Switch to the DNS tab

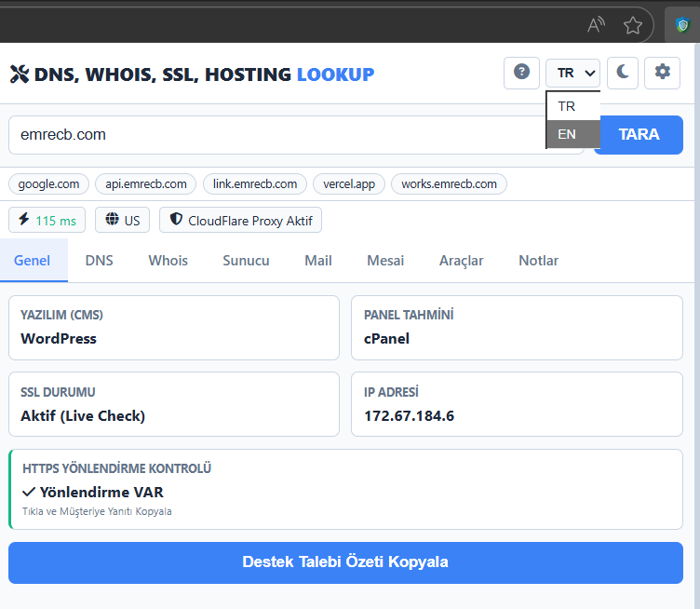(99, 261)
